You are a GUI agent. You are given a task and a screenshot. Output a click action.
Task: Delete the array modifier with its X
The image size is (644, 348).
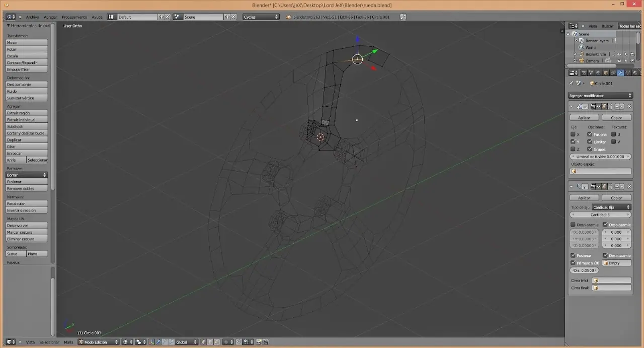coord(629,186)
